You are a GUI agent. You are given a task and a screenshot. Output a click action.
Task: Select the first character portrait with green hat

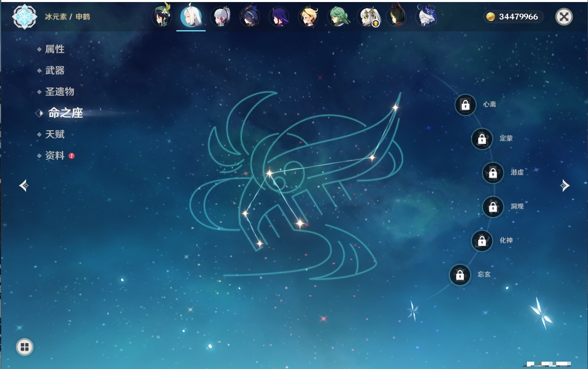(162, 16)
